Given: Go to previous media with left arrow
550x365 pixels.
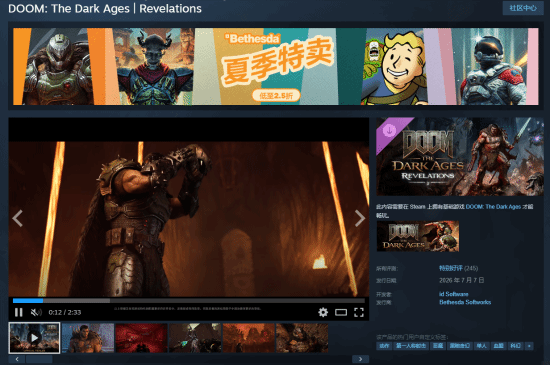Looking at the screenshot, I should pos(17,218).
